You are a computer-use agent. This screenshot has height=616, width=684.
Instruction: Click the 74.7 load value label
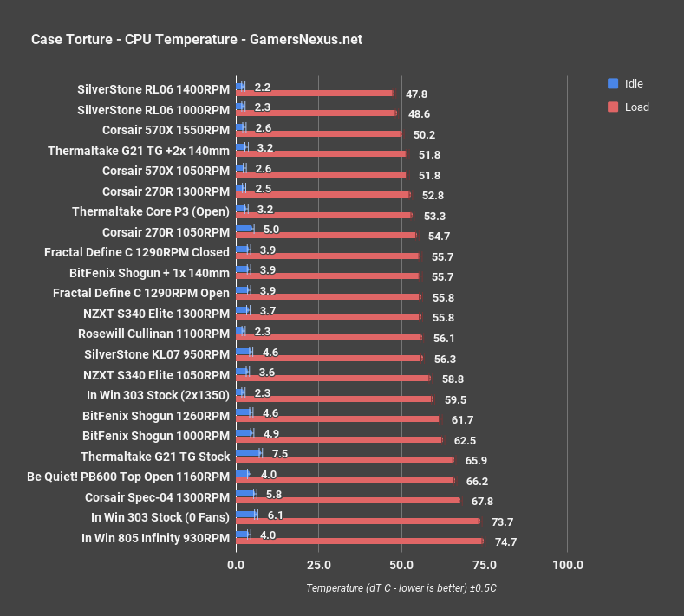click(505, 541)
